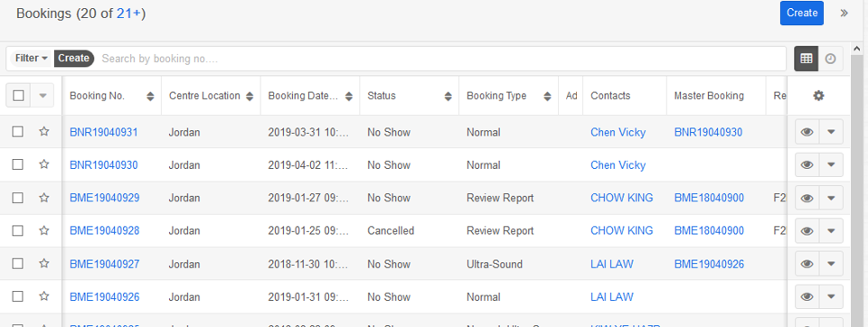Viewport: 868px width, 327px height.
Task: Sort by Booking Date column
Action: click(349, 97)
